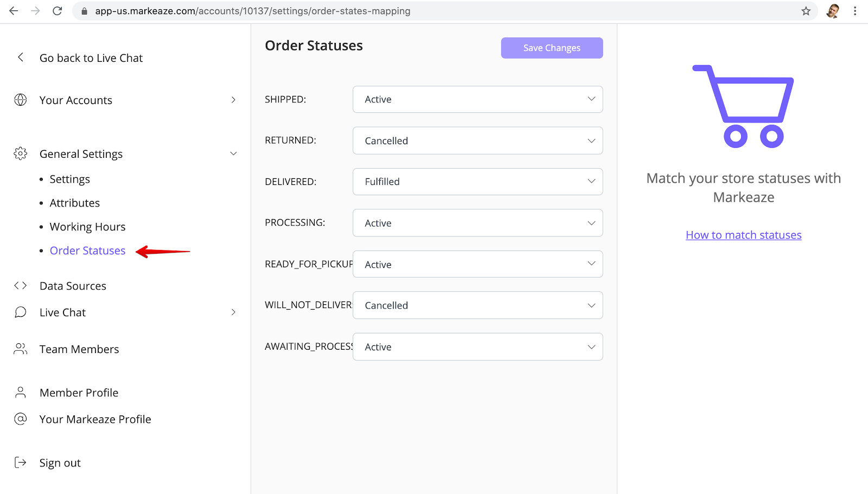The width and height of the screenshot is (868, 494).
Task: Click the Data Sources code brackets icon
Action: [x=21, y=286]
